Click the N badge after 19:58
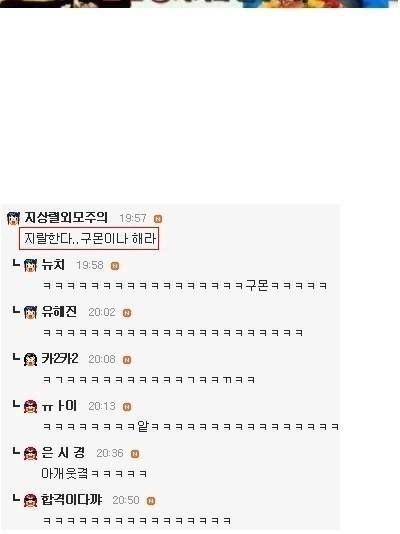This screenshot has height=534, width=400. coord(115,266)
